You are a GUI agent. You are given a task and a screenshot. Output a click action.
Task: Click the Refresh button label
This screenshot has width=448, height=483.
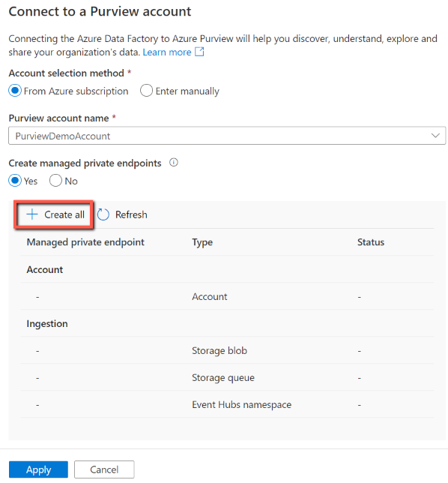pyautogui.click(x=131, y=214)
